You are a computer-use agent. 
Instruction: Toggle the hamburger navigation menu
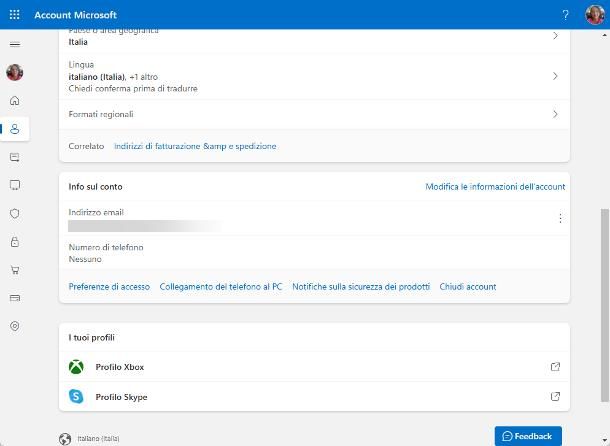[x=15, y=44]
